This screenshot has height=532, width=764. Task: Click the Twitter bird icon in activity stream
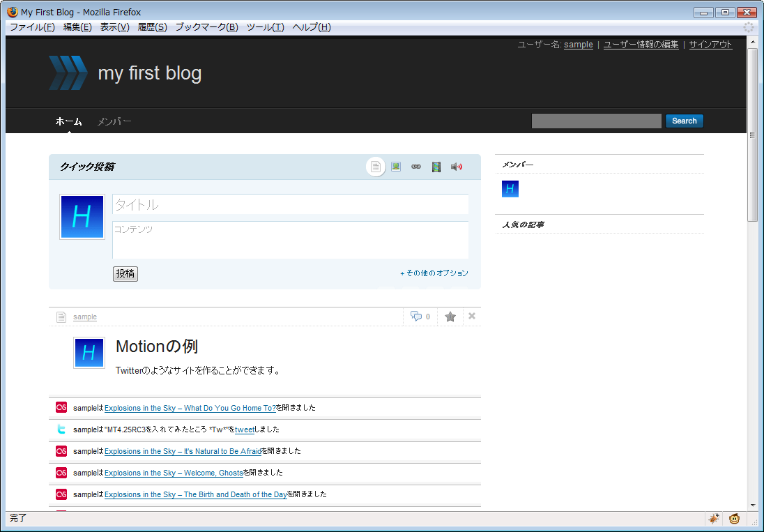coord(61,430)
